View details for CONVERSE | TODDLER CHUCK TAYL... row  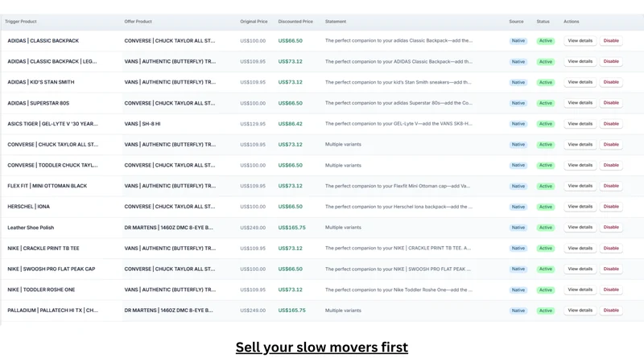(580, 165)
